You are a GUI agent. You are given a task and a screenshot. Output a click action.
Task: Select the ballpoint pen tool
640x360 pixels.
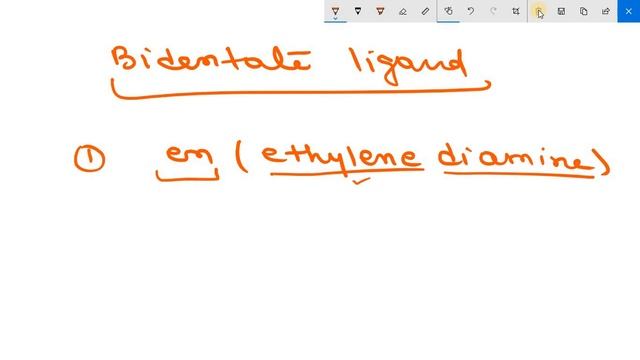point(335,11)
